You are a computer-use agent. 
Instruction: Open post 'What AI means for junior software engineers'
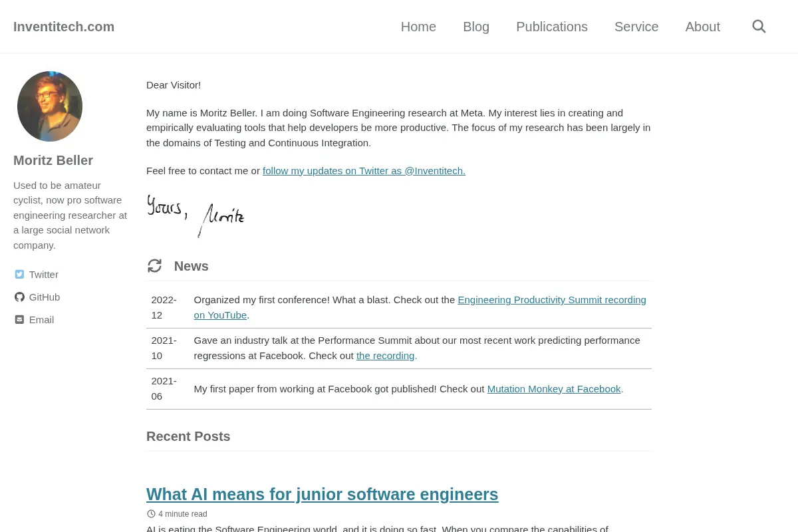point(322,494)
